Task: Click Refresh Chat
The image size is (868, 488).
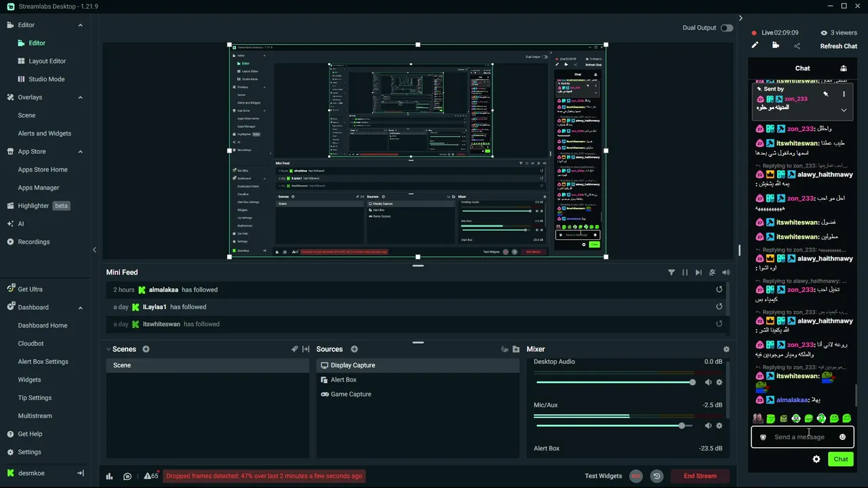Action: tap(839, 46)
